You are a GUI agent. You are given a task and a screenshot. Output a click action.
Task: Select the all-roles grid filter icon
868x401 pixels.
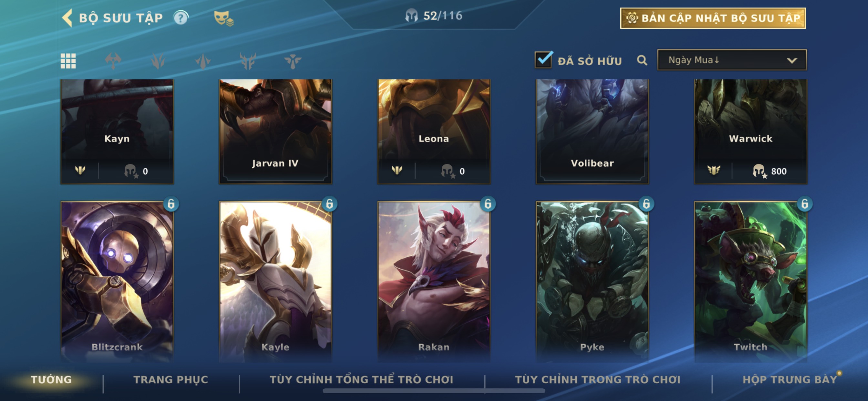(x=68, y=61)
